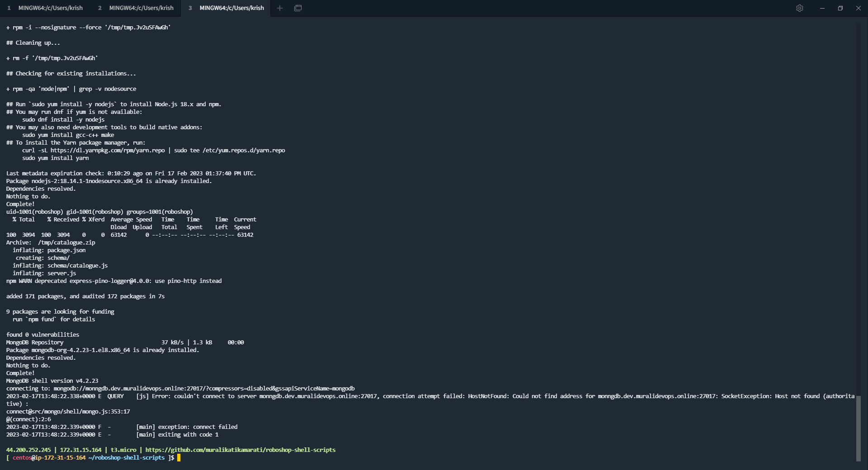Minimize the terminal window
The height and width of the screenshot is (470, 868).
click(822, 8)
